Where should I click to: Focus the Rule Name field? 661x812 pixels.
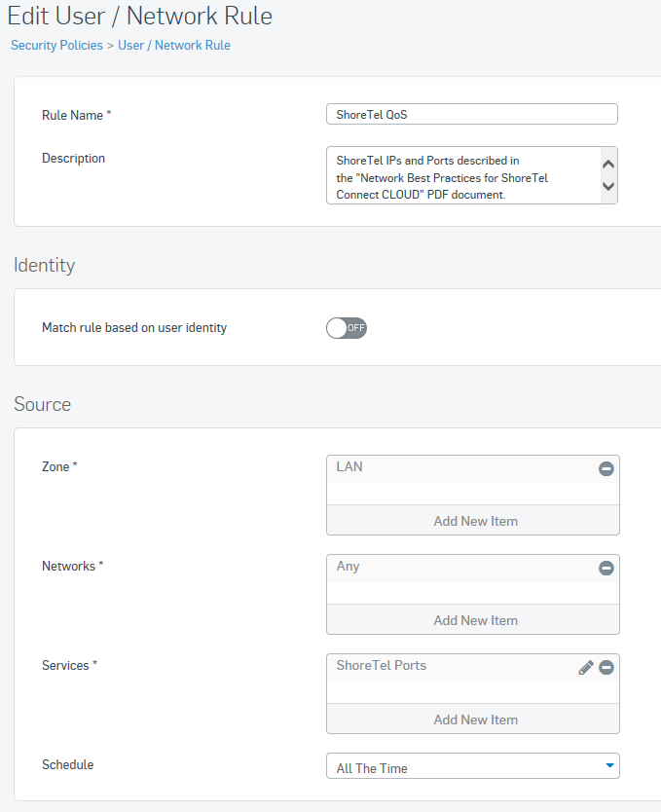[471, 115]
